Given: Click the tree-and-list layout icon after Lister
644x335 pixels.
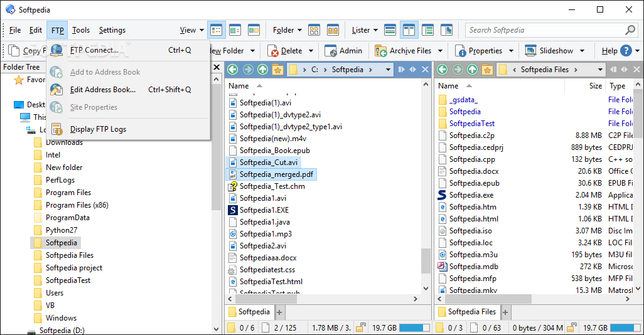Looking at the screenshot, I should pyautogui.click(x=427, y=30).
